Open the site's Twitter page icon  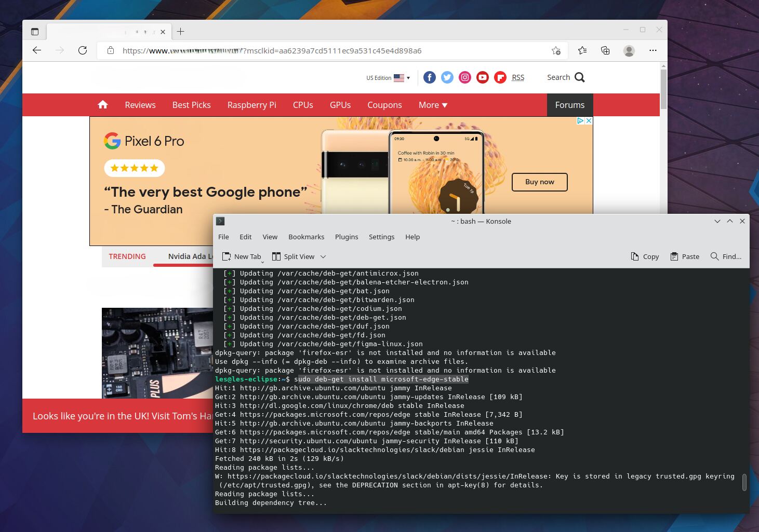click(447, 77)
